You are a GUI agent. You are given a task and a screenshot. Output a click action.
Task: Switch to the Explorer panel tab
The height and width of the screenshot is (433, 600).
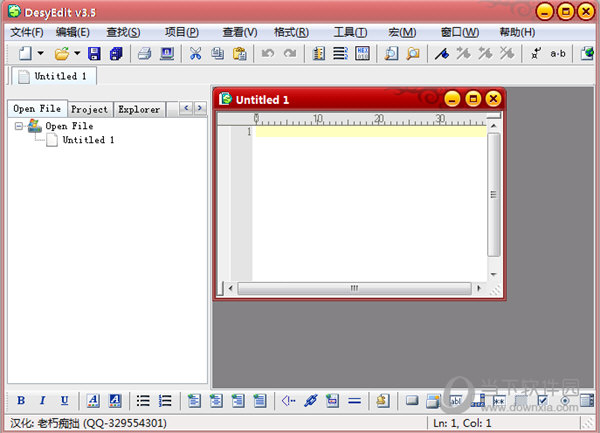point(139,109)
